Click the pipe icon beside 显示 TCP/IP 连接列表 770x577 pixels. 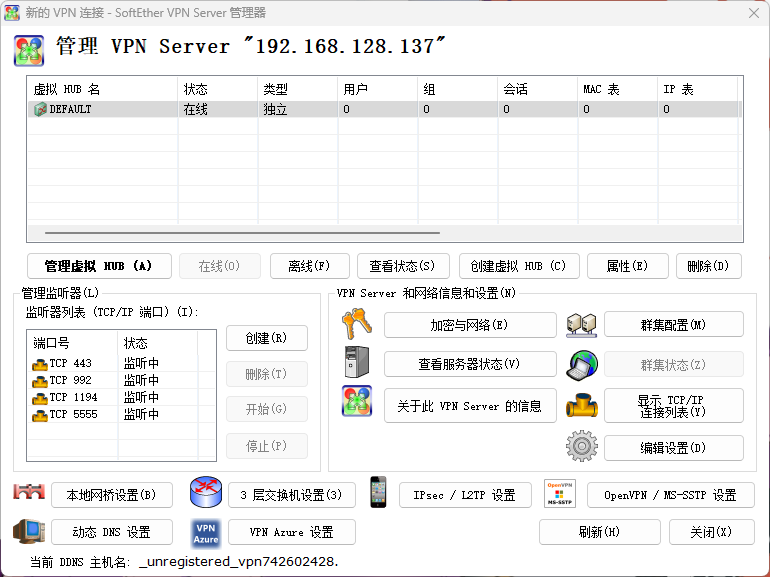pos(582,406)
